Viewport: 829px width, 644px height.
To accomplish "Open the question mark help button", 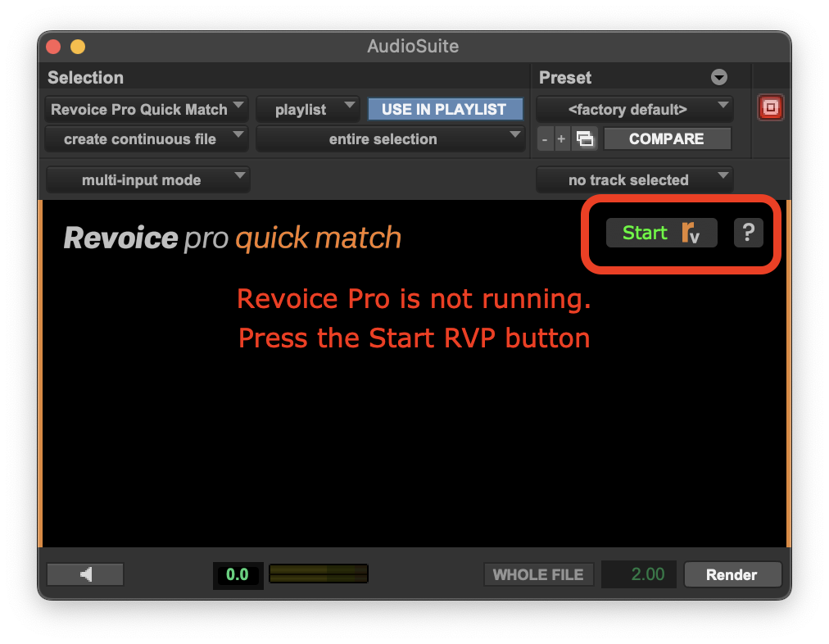I will [x=748, y=234].
